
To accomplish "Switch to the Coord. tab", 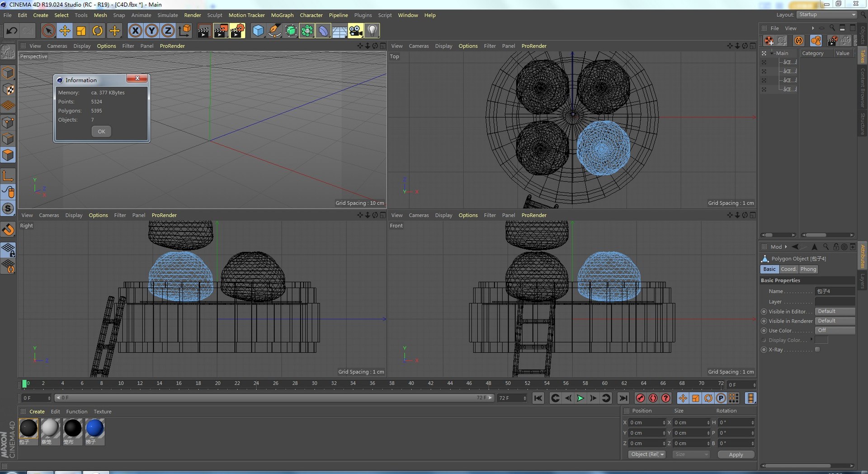I will (788, 269).
